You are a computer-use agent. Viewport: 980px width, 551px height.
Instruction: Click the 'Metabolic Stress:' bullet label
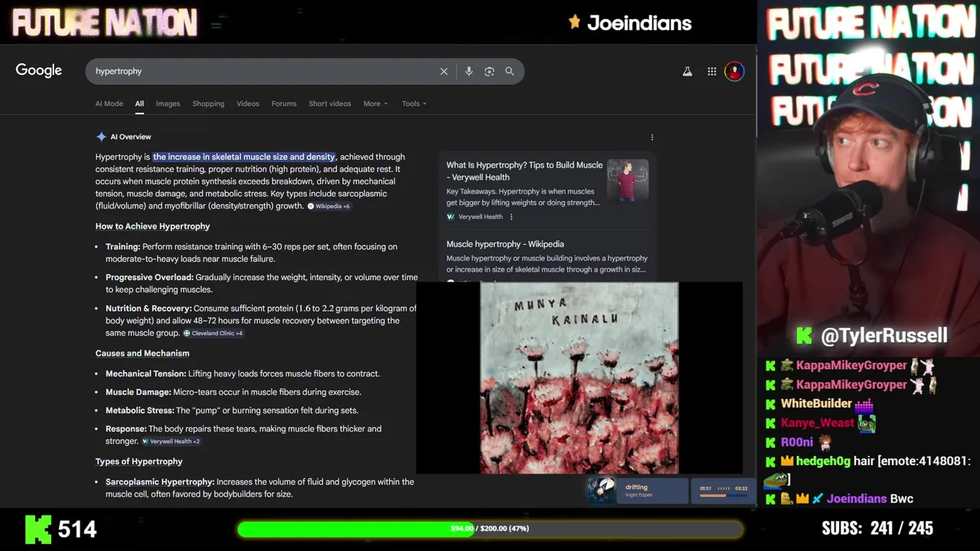tap(139, 410)
